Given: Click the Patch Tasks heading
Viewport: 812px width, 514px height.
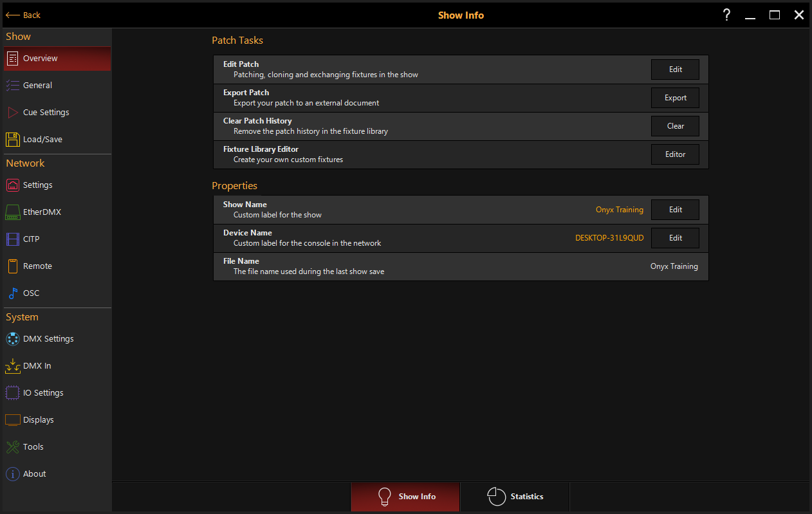Looking at the screenshot, I should [x=237, y=41].
